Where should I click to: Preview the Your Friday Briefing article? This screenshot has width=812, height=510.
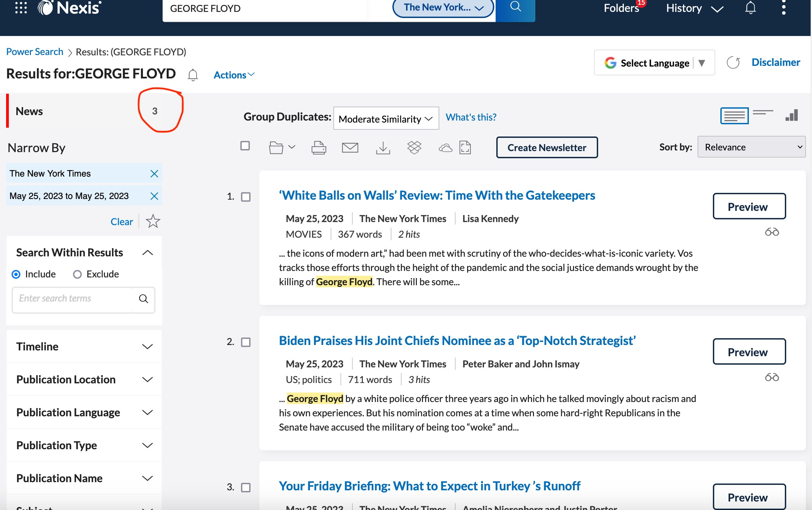(x=749, y=497)
